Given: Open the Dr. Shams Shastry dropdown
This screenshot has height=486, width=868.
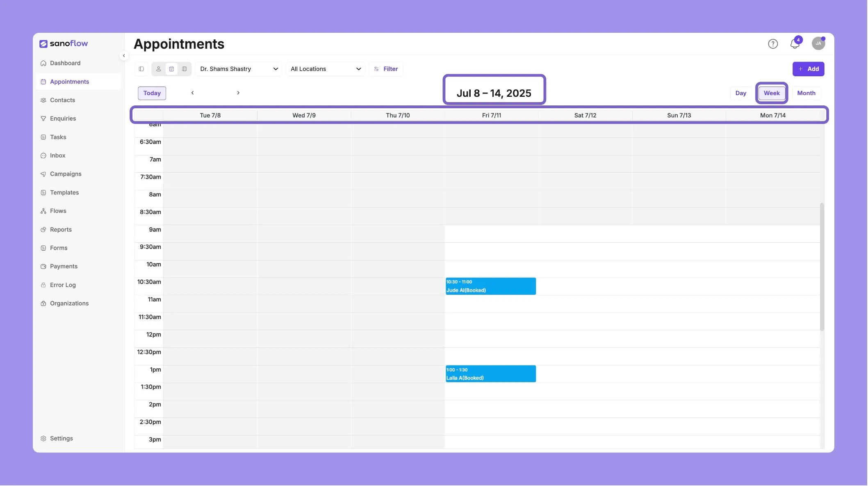Looking at the screenshot, I should tap(239, 69).
